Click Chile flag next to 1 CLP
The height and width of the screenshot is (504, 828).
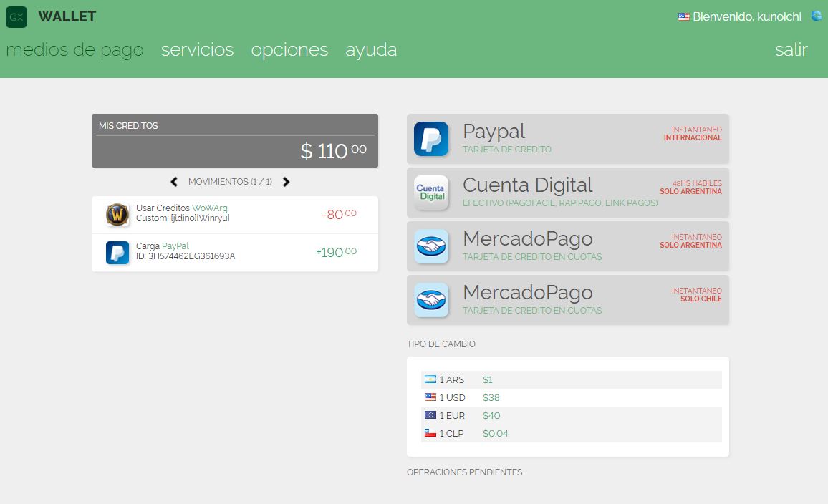point(430,433)
